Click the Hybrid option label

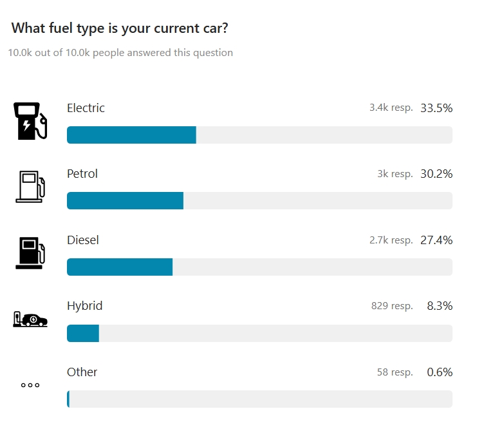pos(84,306)
